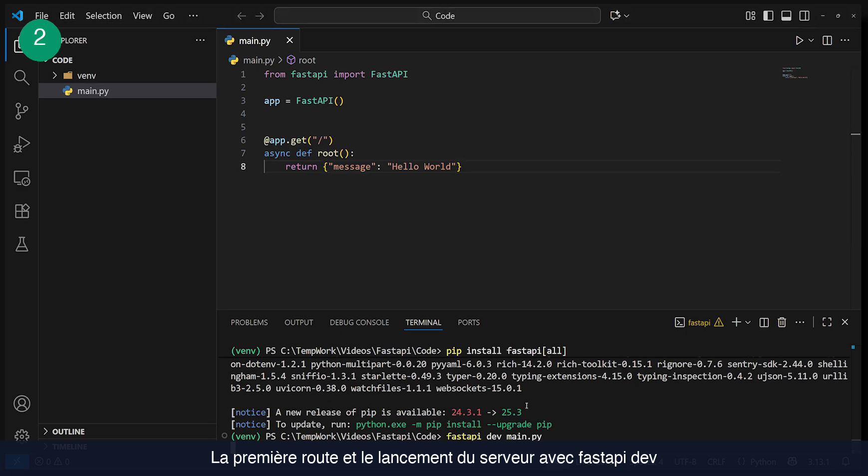Screen dimensions: 868x476
Task: Click the editor minimap preview
Action: coord(795,73)
